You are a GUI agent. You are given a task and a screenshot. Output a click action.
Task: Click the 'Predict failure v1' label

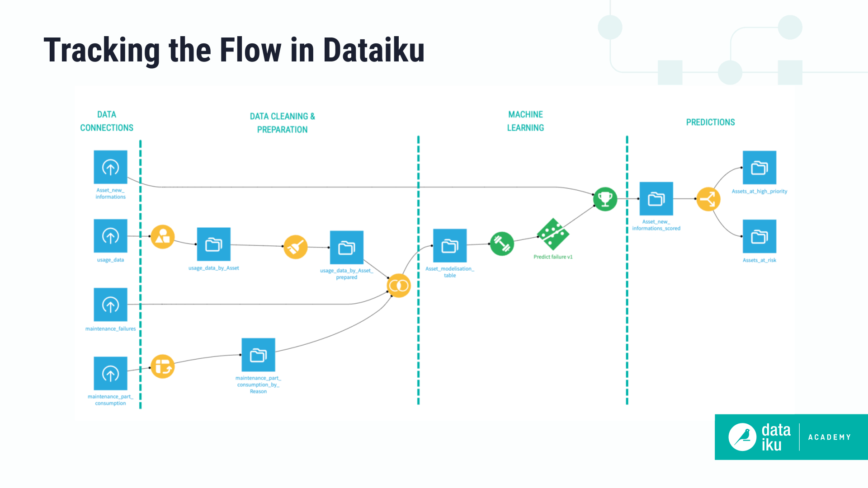553,257
